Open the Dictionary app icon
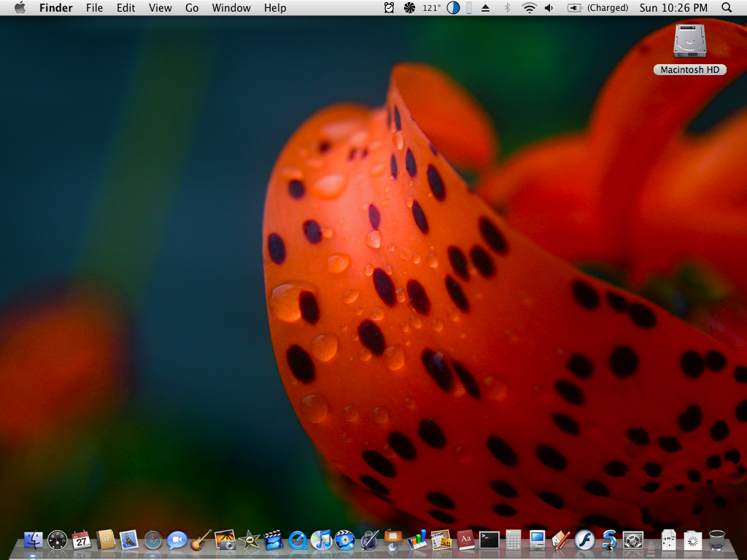 pyautogui.click(x=465, y=540)
